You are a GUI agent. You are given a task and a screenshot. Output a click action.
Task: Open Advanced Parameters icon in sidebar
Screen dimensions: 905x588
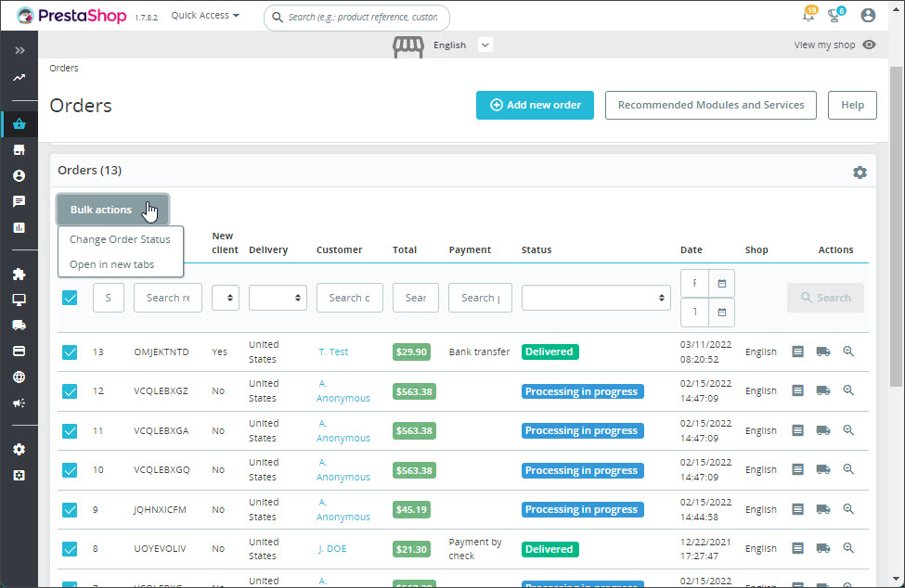click(x=19, y=476)
